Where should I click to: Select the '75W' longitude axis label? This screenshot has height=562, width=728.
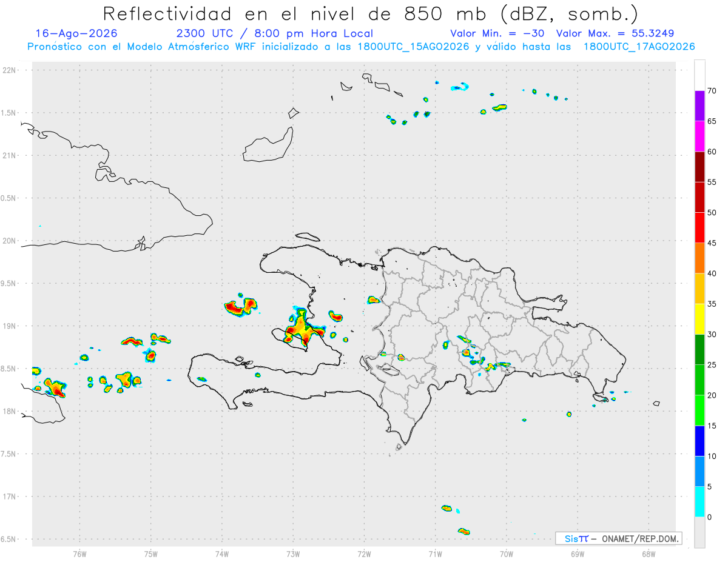pyautogui.click(x=150, y=554)
